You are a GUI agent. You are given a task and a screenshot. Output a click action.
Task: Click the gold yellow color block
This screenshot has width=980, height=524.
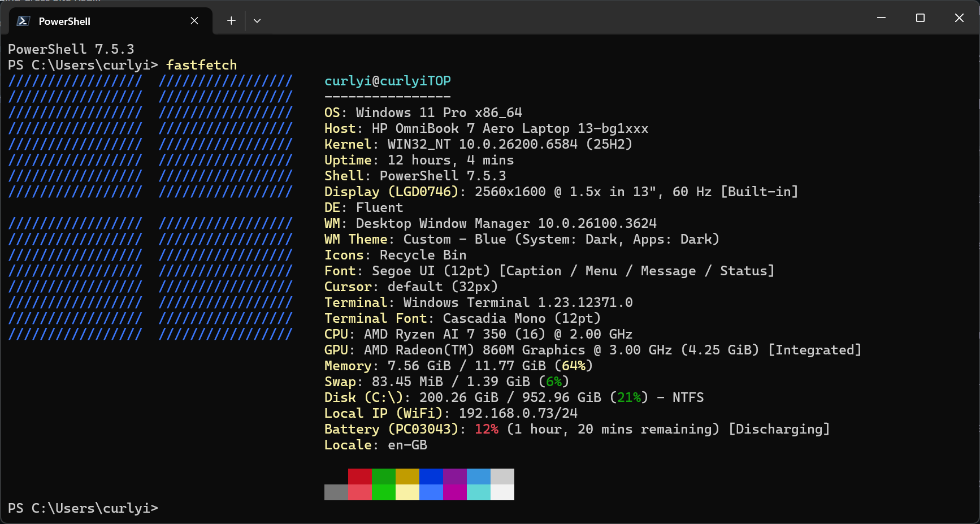click(x=407, y=477)
